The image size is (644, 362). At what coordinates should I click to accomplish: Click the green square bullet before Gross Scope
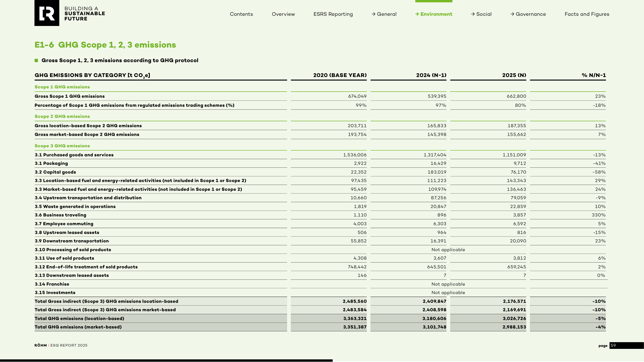pyautogui.click(x=36, y=60)
